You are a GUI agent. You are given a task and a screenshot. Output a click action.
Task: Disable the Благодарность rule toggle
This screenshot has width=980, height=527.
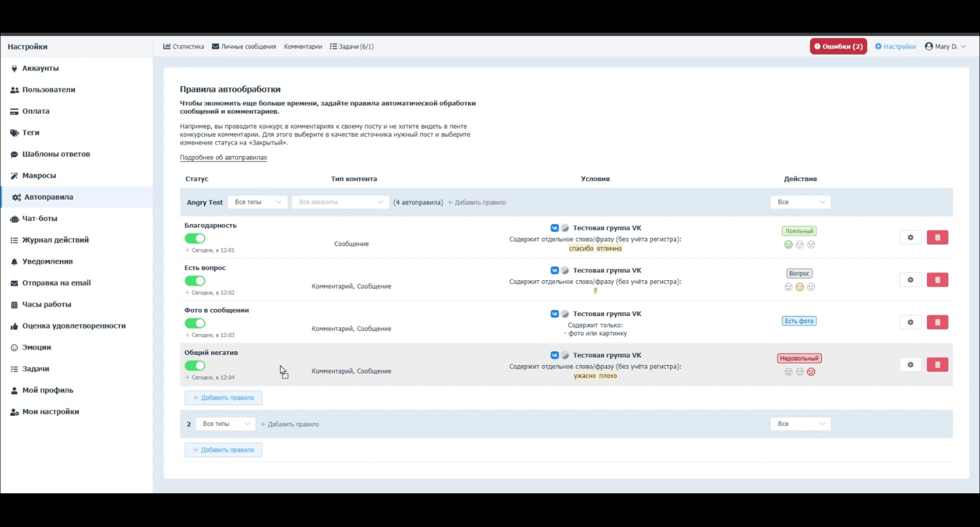coord(195,238)
